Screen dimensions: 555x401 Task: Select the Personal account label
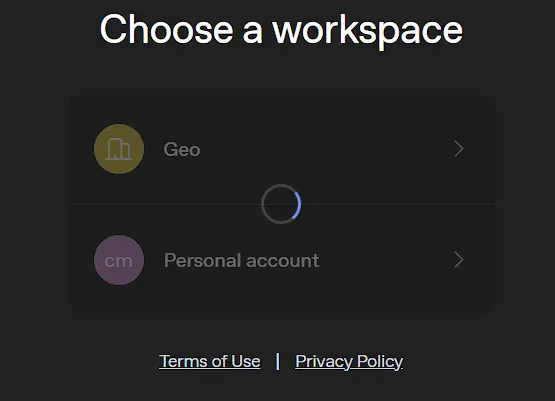point(242,260)
